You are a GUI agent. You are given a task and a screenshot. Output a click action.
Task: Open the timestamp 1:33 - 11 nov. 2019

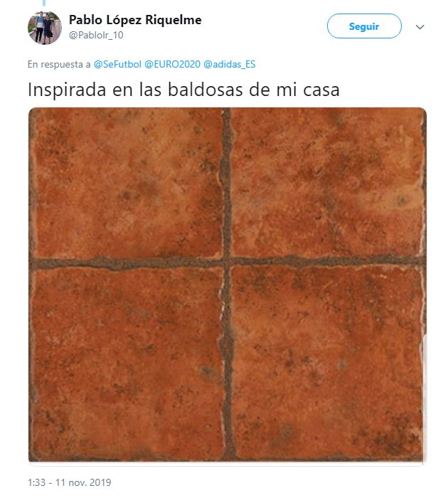[70, 482]
